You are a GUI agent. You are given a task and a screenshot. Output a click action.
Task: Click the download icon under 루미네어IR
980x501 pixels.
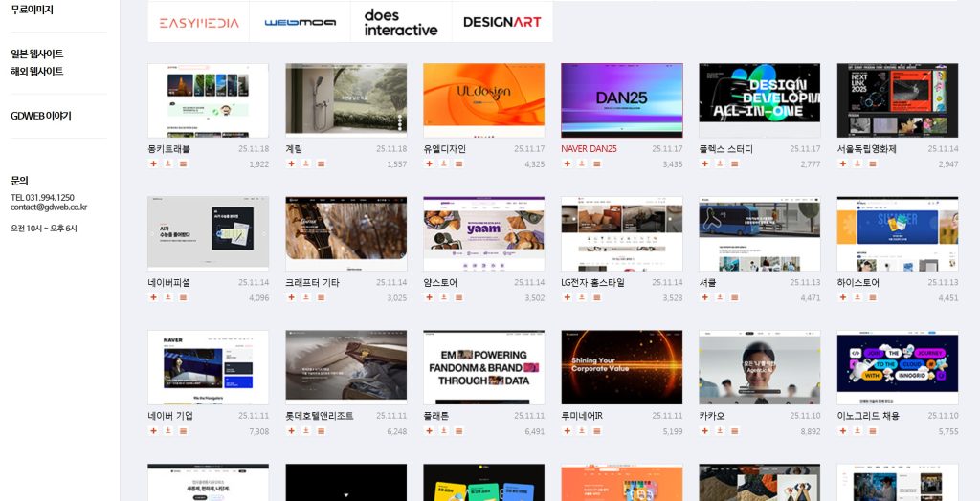[x=581, y=431]
